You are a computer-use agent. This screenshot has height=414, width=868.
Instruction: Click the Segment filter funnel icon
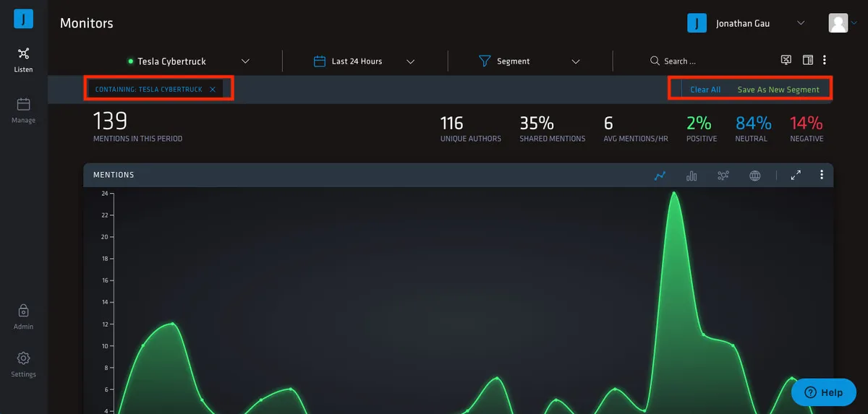(485, 61)
